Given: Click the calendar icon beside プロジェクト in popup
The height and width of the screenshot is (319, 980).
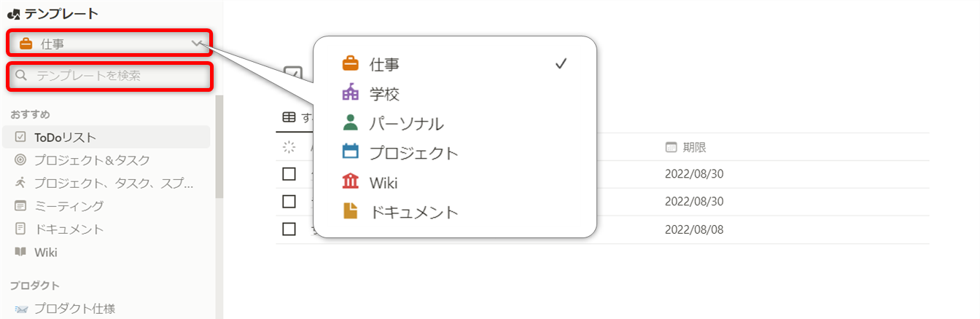Looking at the screenshot, I should [351, 152].
